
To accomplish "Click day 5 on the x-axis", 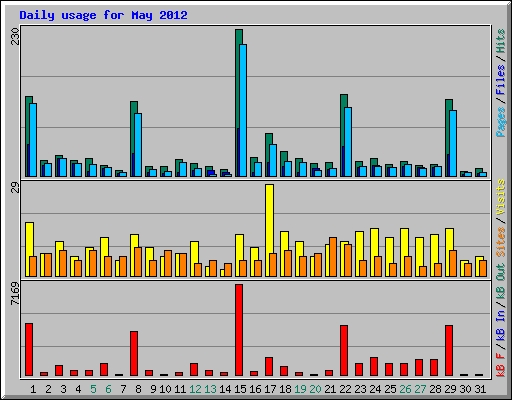I will click(x=93, y=389).
